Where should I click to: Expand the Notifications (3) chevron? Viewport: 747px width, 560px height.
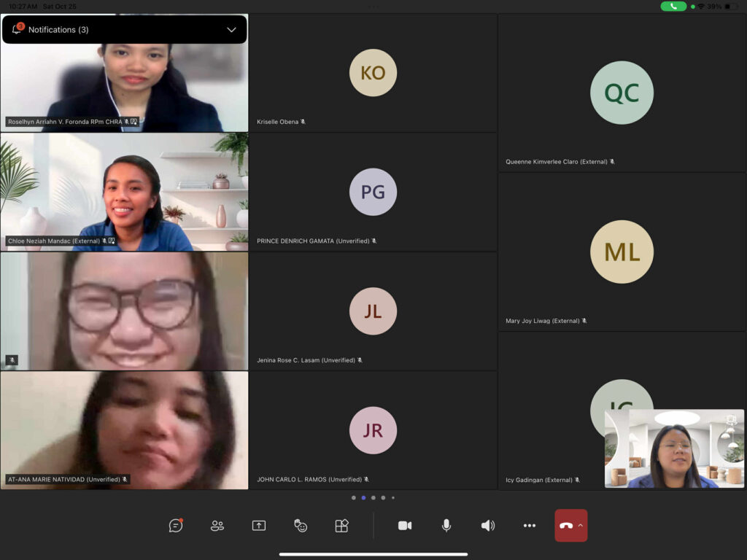click(x=231, y=30)
